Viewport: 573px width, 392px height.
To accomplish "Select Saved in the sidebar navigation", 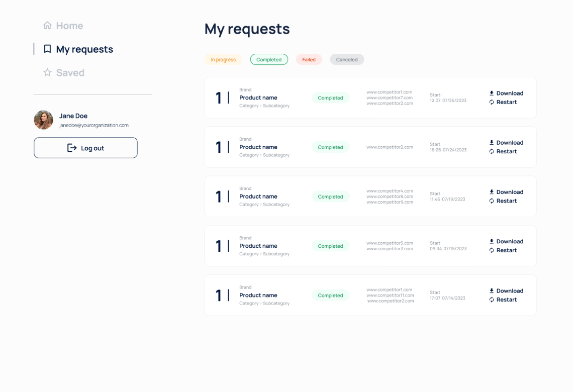I will [71, 72].
